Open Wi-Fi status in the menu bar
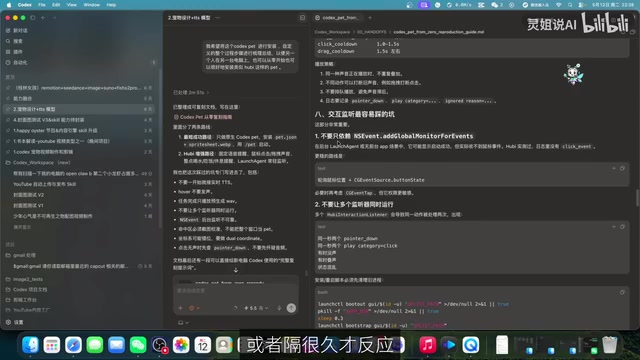This screenshot has width=640, height=360. tap(559, 5)
